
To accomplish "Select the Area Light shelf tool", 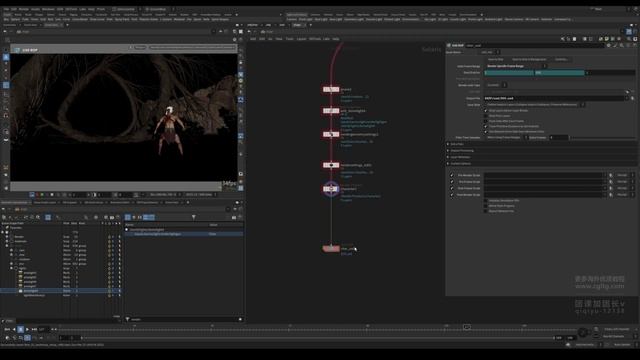I will (x=336, y=19).
